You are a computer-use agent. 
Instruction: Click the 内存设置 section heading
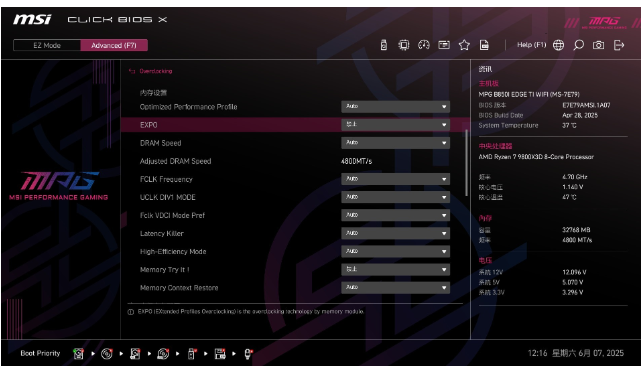point(153,93)
